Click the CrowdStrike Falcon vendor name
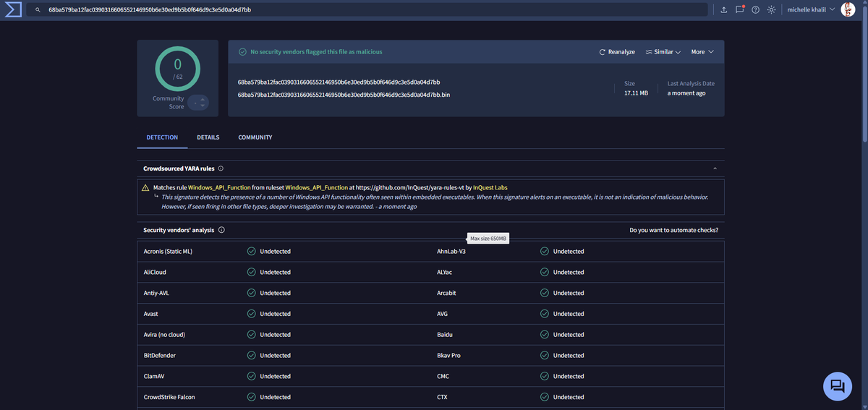The height and width of the screenshot is (410, 868). click(169, 397)
